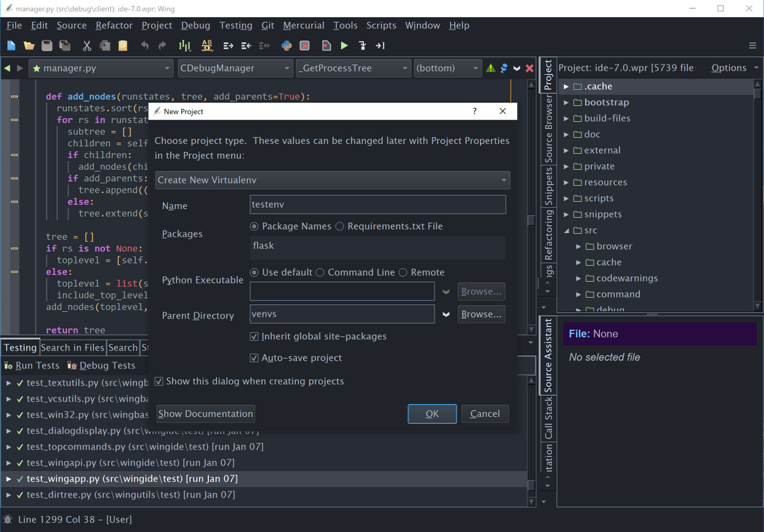Screen dimensions: 764x532
Task: Click the red square icon beside Python icon
Action: point(304,46)
